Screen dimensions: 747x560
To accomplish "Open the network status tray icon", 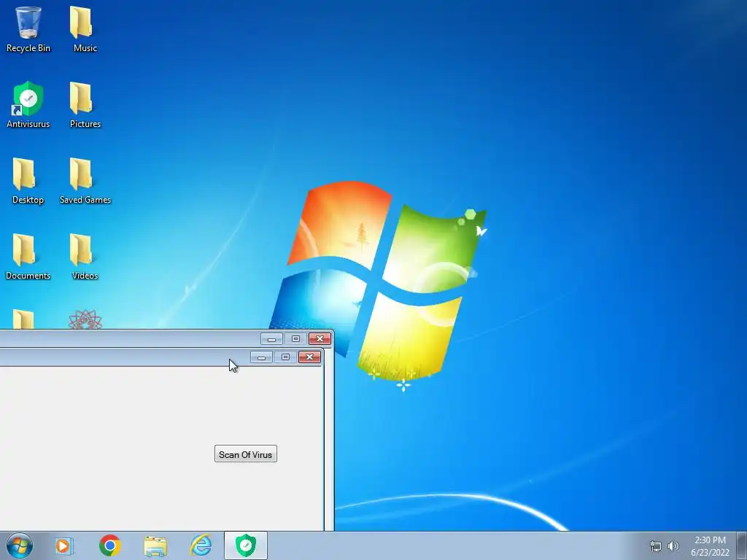I will point(656,546).
